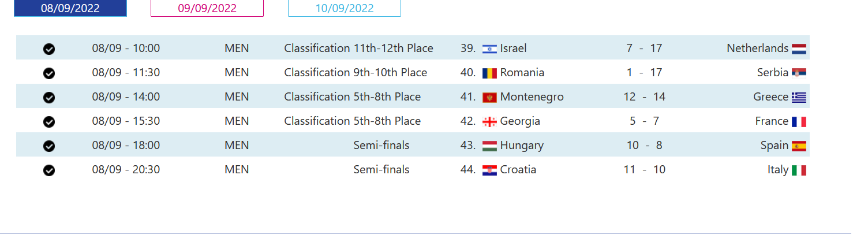
Task: Click the Spain flag icon
Action: (x=799, y=146)
